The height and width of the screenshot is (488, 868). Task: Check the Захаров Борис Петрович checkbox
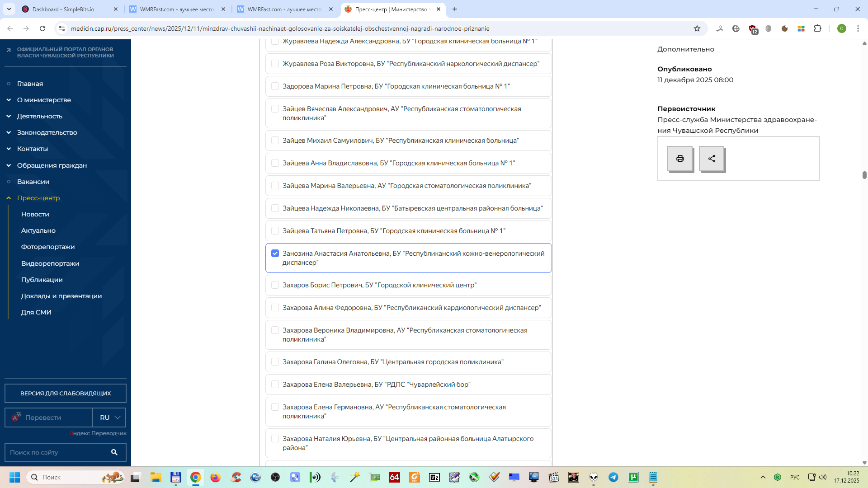[275, 285]
